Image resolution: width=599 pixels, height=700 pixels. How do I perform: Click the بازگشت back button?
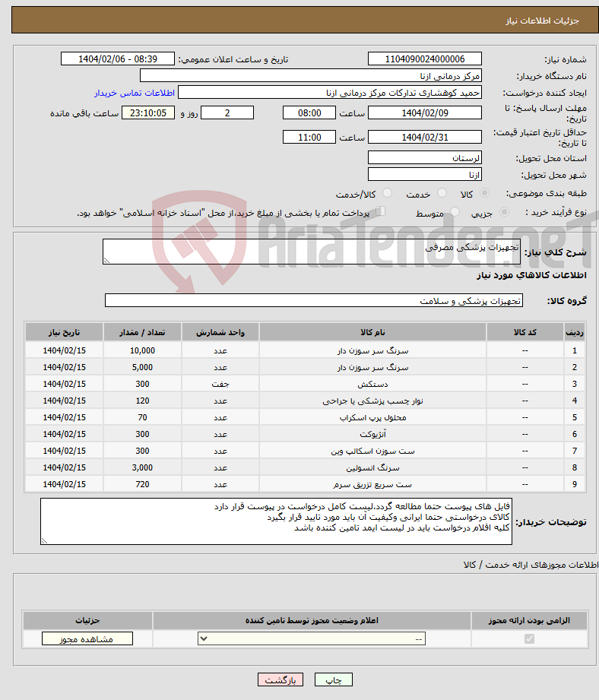[280, 680]
